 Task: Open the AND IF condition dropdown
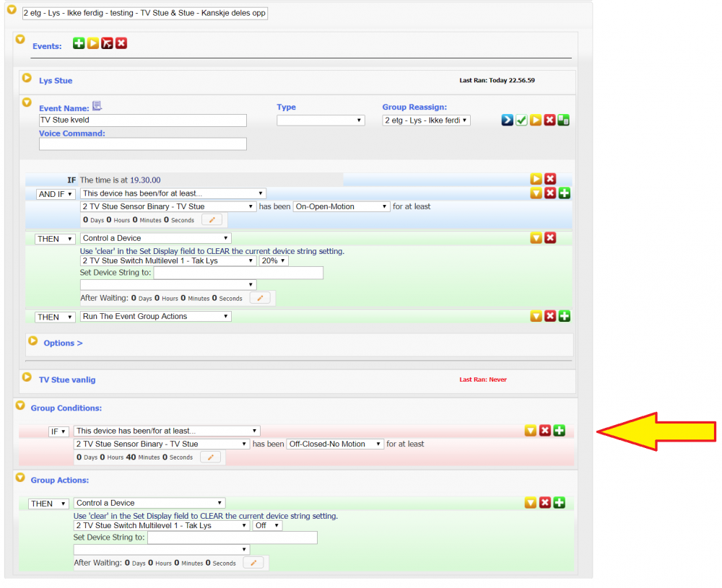point(56,194)
